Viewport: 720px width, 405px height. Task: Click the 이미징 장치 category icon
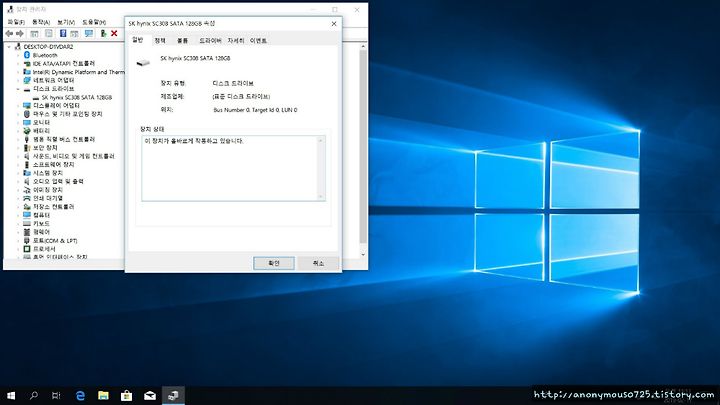[x=27, y=190]
